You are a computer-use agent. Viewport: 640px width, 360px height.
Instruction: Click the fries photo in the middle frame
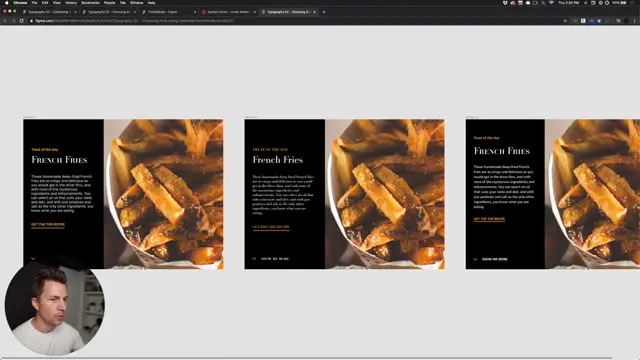click(385, 194)
